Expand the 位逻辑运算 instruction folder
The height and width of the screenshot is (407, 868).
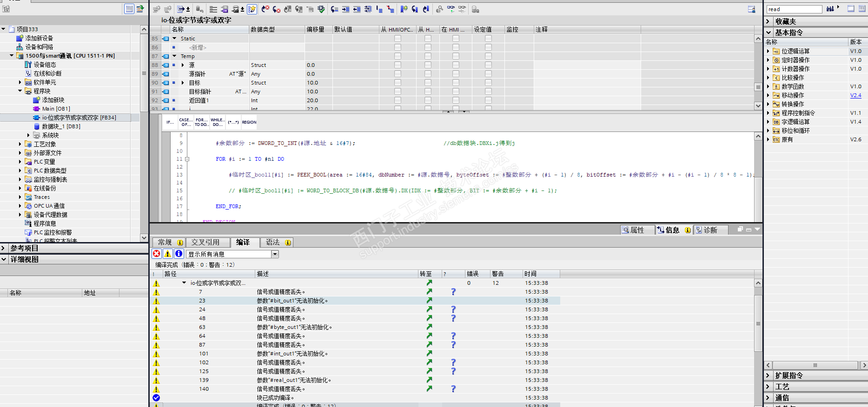[768, 51]
